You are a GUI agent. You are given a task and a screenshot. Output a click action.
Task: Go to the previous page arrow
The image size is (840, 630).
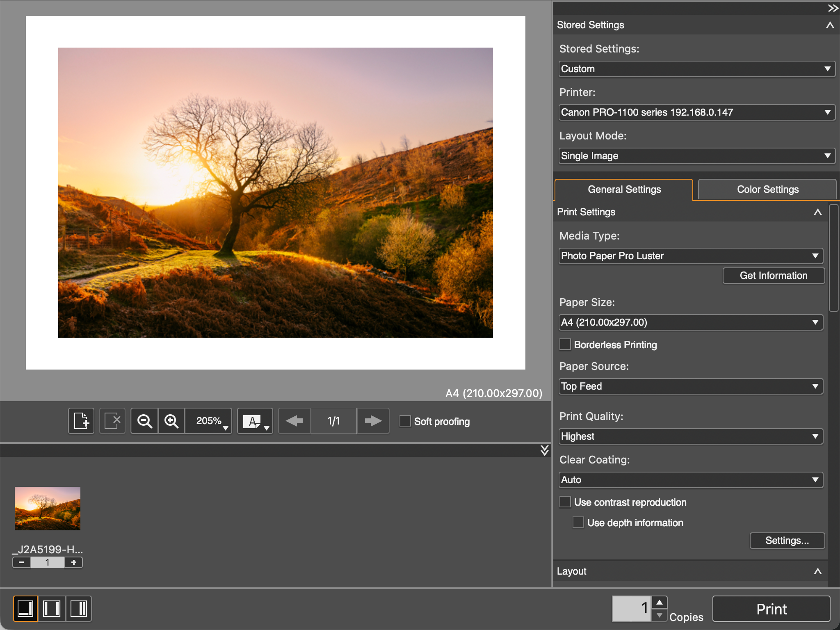[294, 421]
